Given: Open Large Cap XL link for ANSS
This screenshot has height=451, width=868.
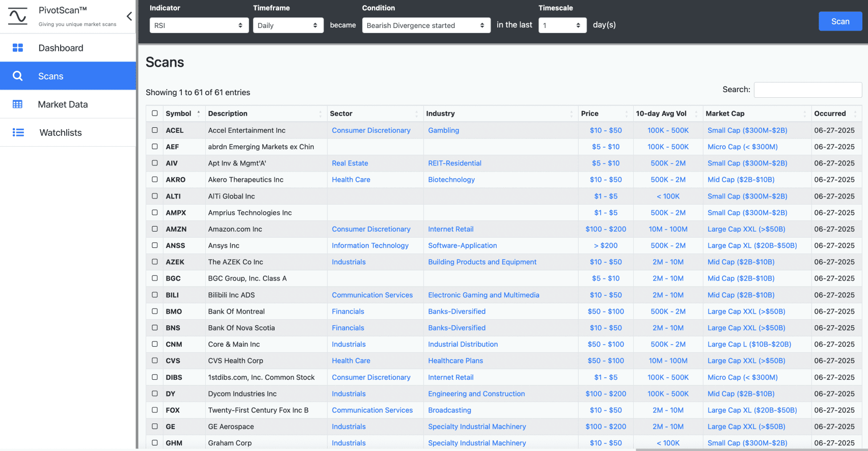Looking at the screenshot, I should pyautogui.click(x=752, y=245).
